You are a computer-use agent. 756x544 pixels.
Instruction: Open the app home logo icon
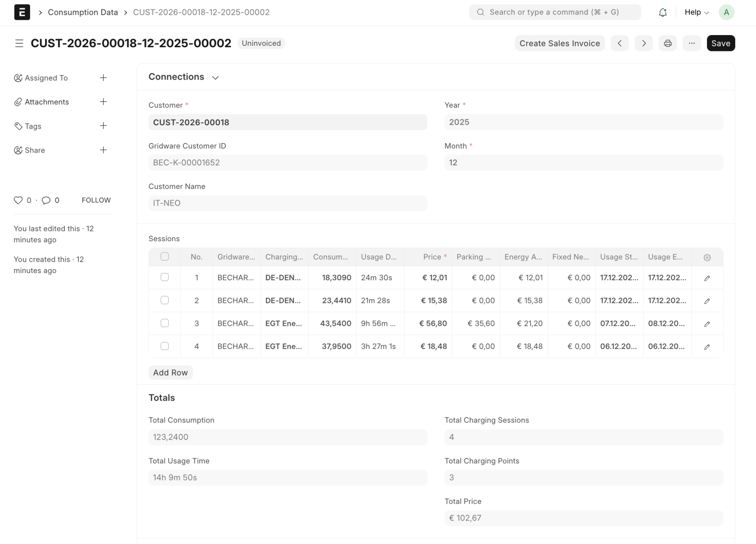click(22, 12)
